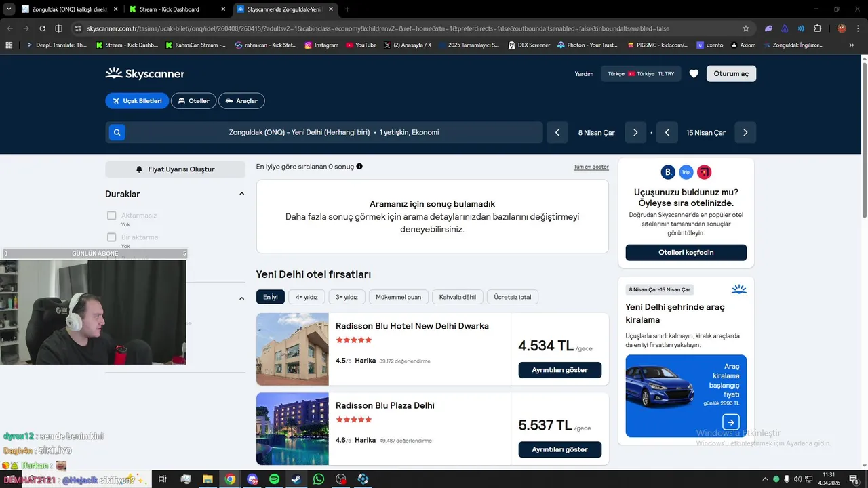Viewport: 868px width, 488px height.
Task: Open the language and currency selector
Action: (641, 73)
